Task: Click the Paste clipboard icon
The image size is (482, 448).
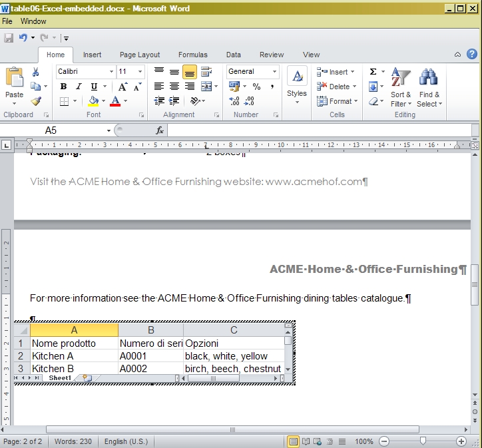Action: click(x=14, y=77)
